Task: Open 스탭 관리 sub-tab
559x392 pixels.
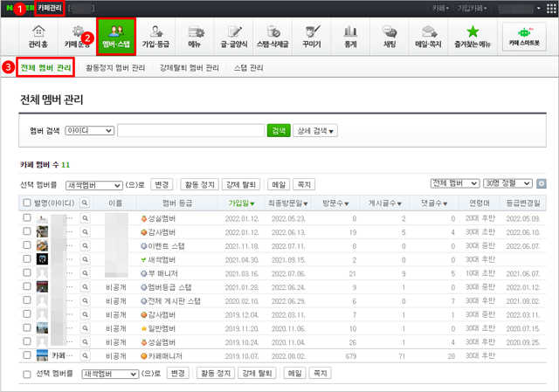Action: click(x=248, y=68)
